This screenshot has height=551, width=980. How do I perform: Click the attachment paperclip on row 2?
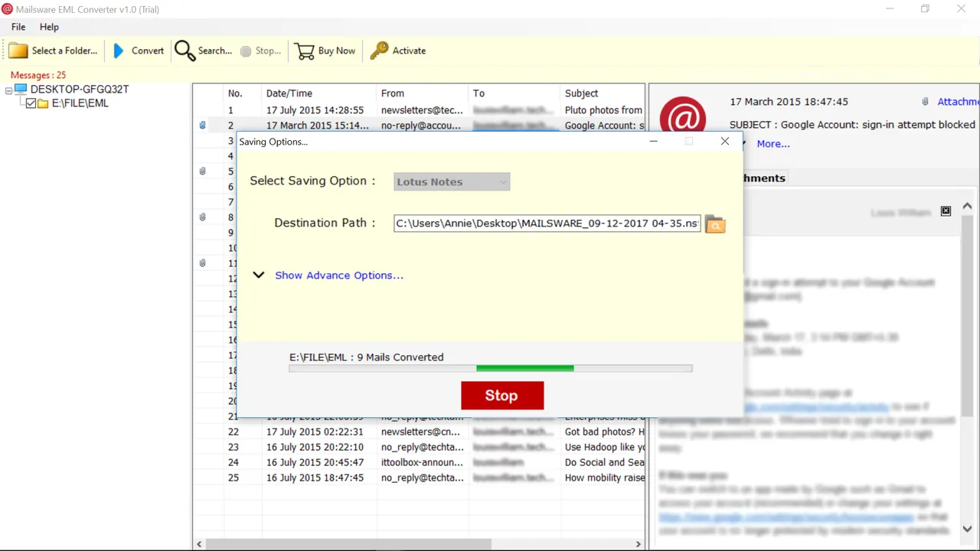click(203, 126)
